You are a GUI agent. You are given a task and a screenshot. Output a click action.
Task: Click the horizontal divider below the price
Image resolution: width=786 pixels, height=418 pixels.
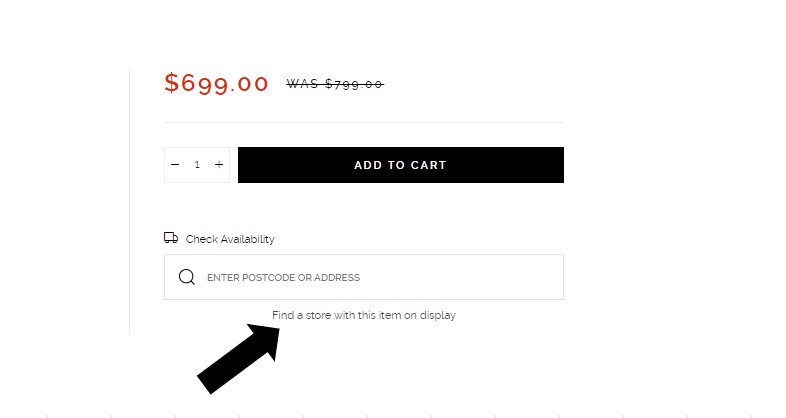tap(364, 122)
